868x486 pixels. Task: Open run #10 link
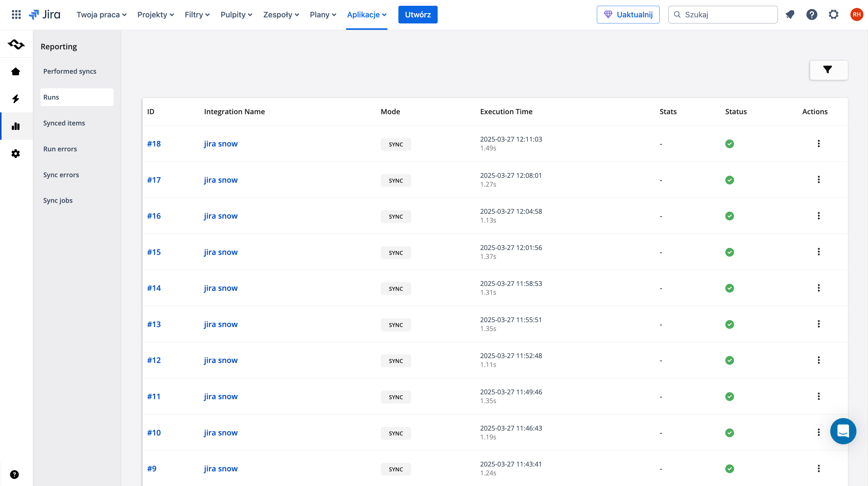click(154, 432)
